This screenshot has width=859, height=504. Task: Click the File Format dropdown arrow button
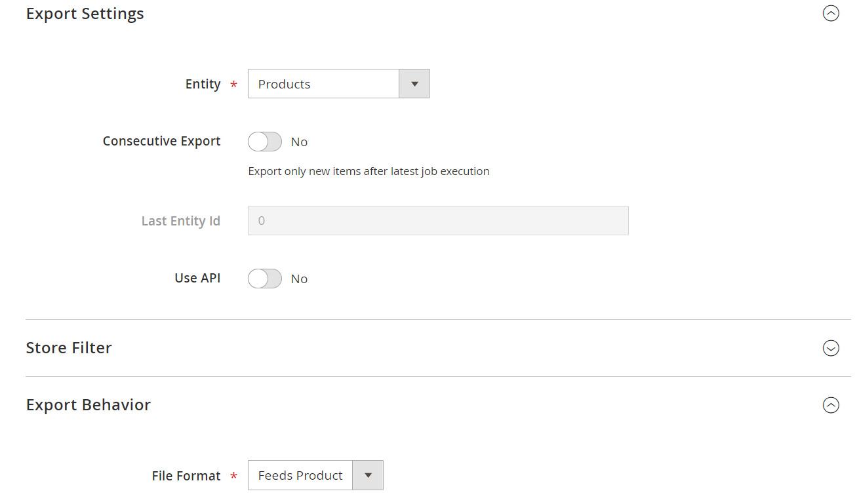[x=368, y=475]
